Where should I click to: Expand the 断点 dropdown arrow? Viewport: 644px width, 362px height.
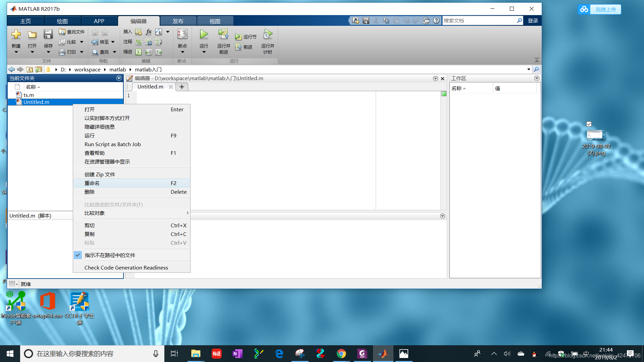tap(182, 52)
